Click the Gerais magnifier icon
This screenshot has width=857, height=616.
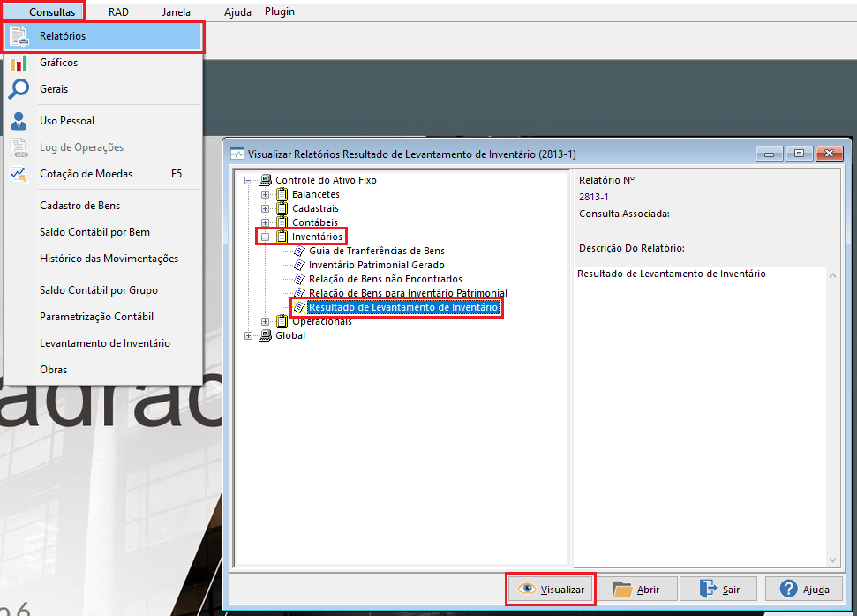click(19, 89)
